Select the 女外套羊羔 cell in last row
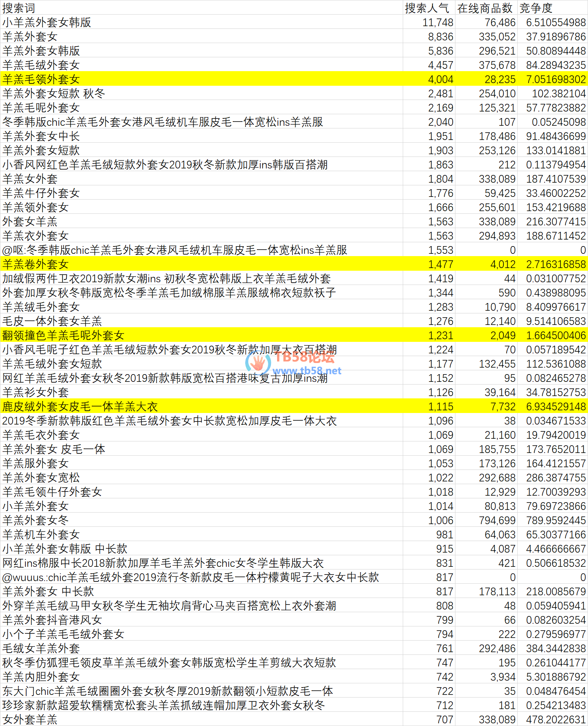Screen dimensions: 588x726 tap(30, 719)
